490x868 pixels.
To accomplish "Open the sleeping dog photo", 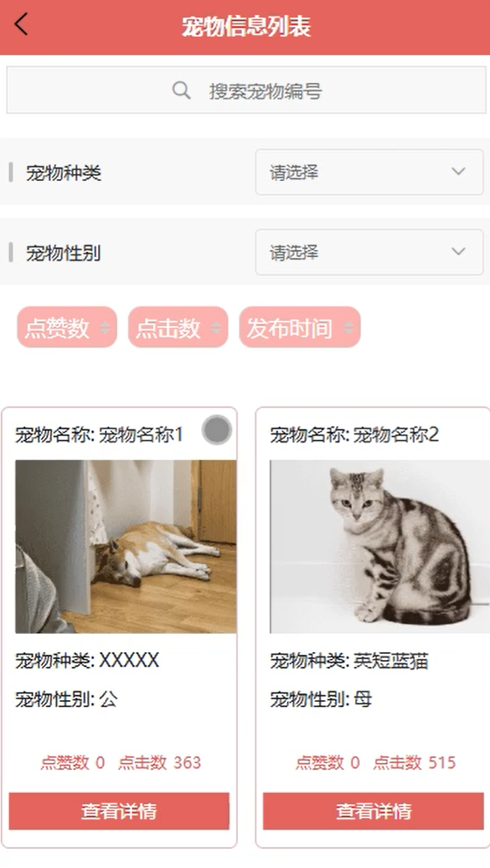I will click(x=126, y=546).
